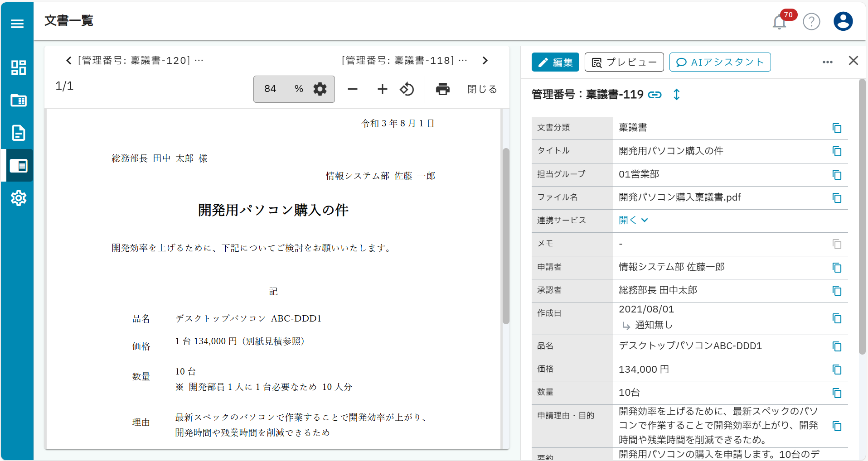This screenshot has height=461, width=868.
Task: Go to next document with right chevron
Action: coord(485,60)
